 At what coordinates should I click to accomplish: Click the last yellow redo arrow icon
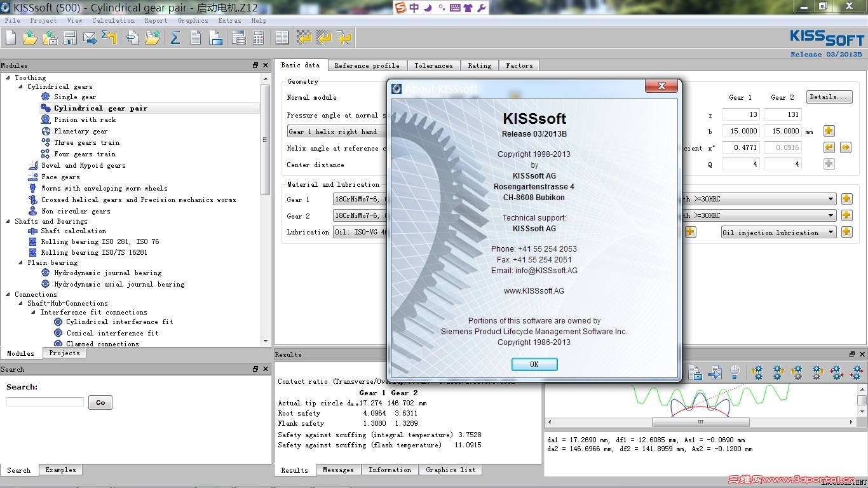click(344, 38)
